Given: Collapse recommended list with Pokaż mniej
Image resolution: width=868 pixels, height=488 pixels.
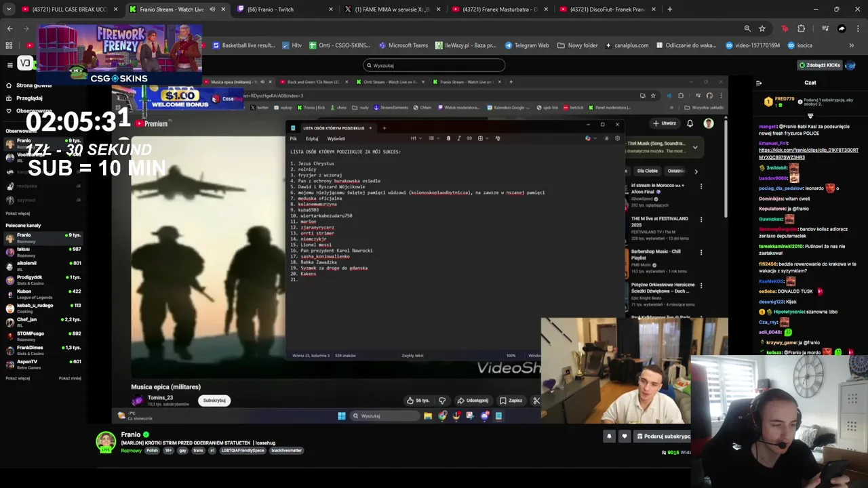Looking at the screenshot, I should tap(70, 378).
